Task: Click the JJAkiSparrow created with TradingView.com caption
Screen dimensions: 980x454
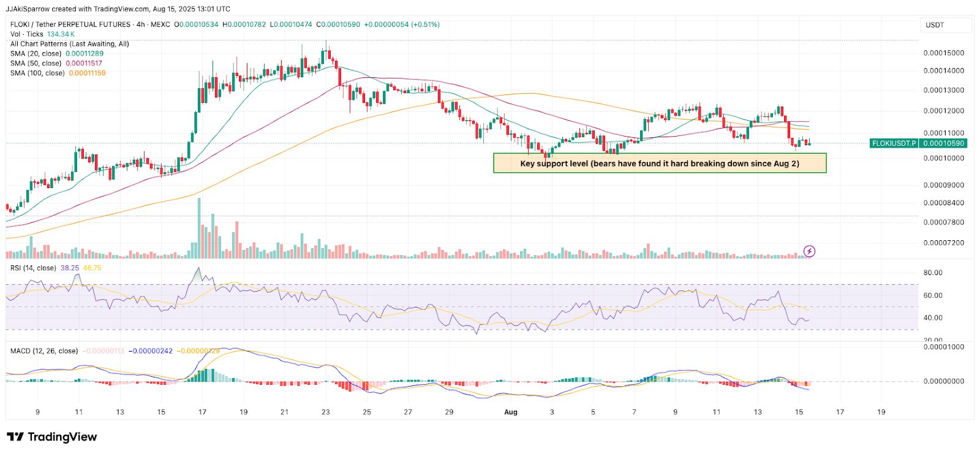Action: point(118,9)
